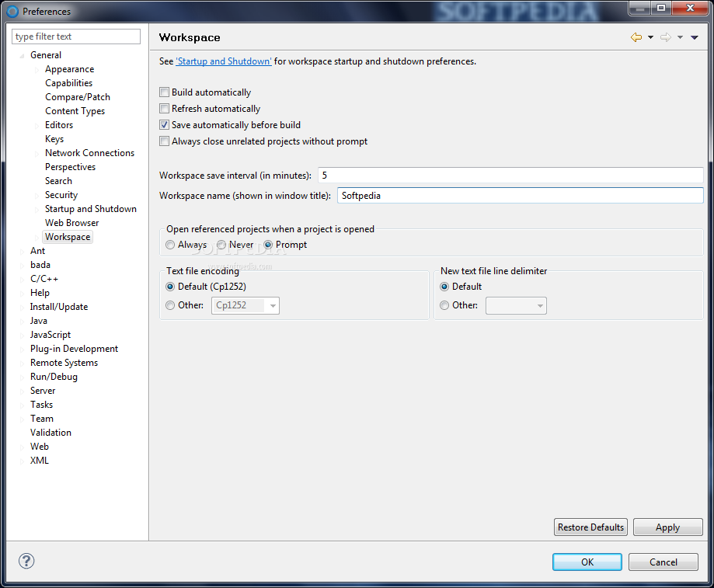Click the Apply button
The image size is (714, 588).
[667, 527]
